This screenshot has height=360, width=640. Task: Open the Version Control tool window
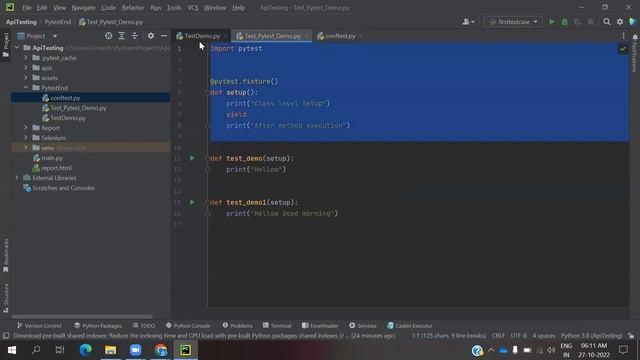pos(39,325)
